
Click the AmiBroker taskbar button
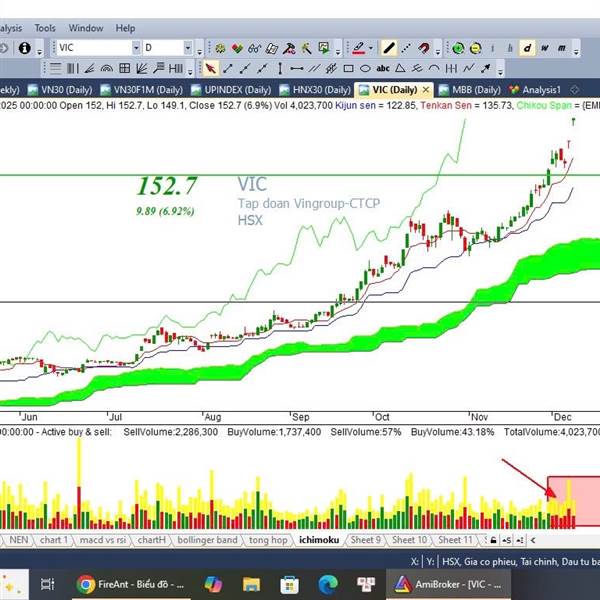[448, 585]
